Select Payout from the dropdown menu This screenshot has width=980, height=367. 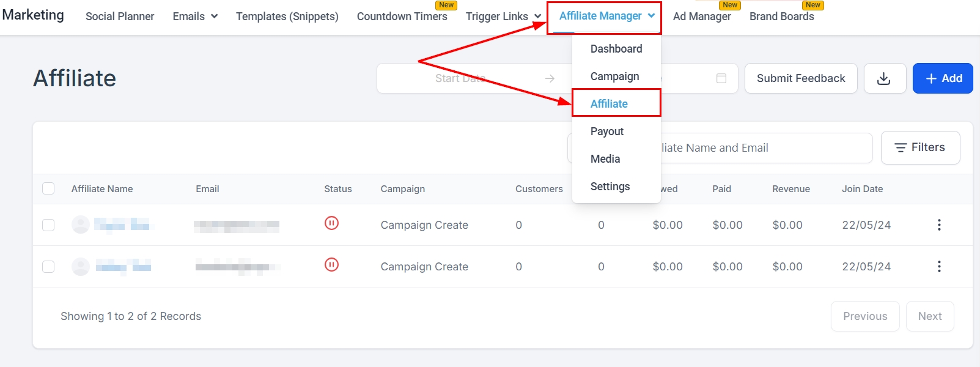(x=607, y=132)
